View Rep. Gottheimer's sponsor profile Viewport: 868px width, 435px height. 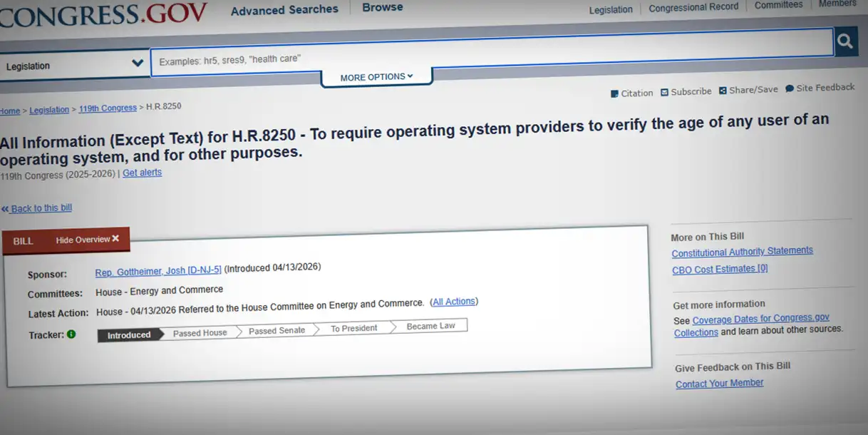point(157,271)
